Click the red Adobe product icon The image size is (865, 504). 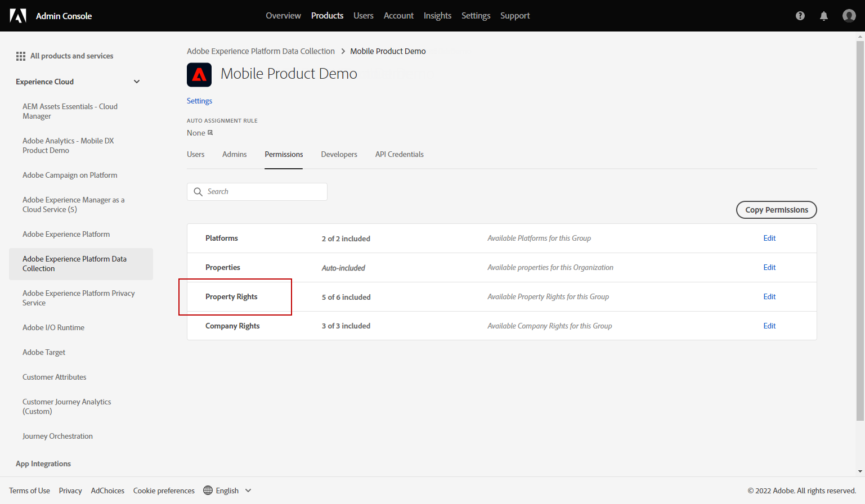pos(199,75)
